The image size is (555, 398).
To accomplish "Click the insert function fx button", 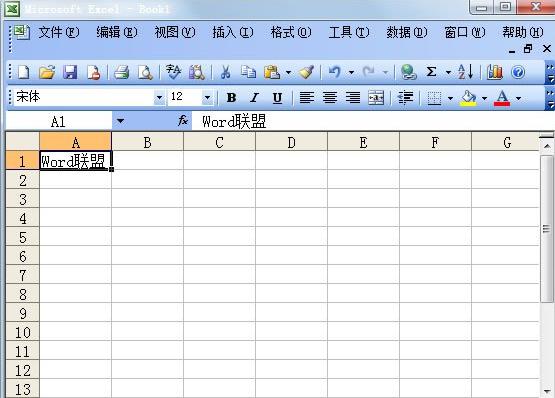I will click(183, 121).
